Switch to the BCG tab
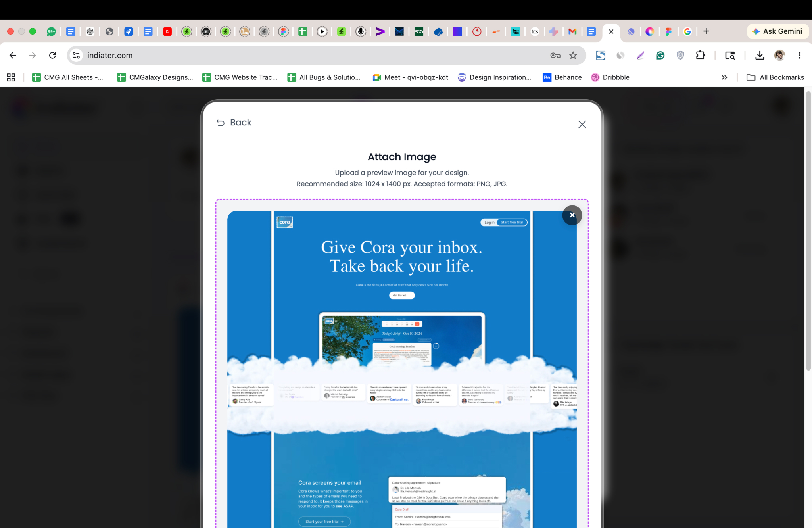This screenshot has width=812, height=528. tap(418, 31)
